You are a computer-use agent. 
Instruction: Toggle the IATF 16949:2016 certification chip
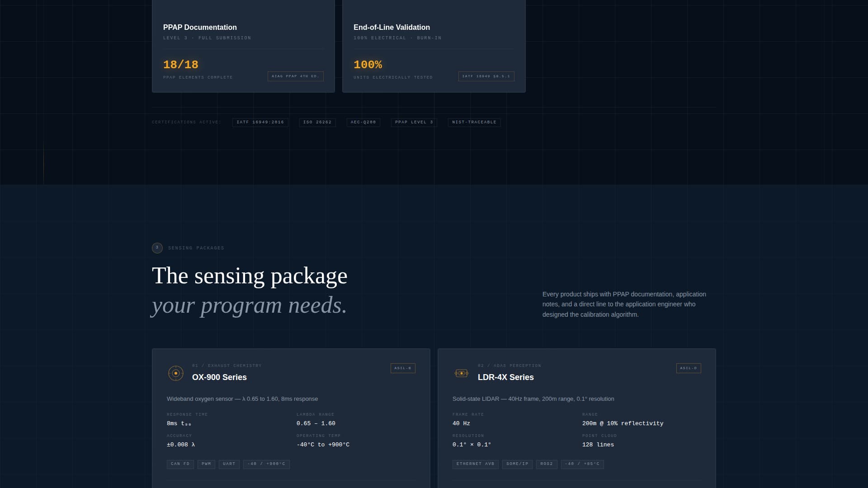(260, 122)
